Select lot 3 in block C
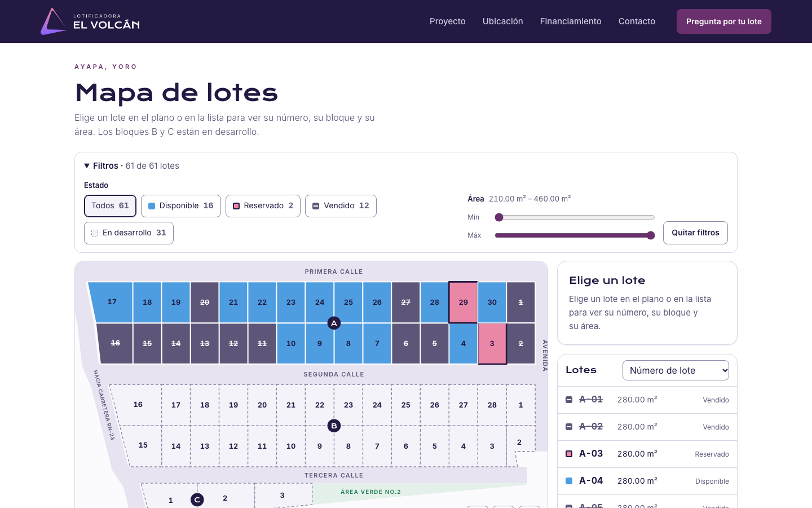The width and height of the screenshot is (812, 508). click(x=283, y=495)
